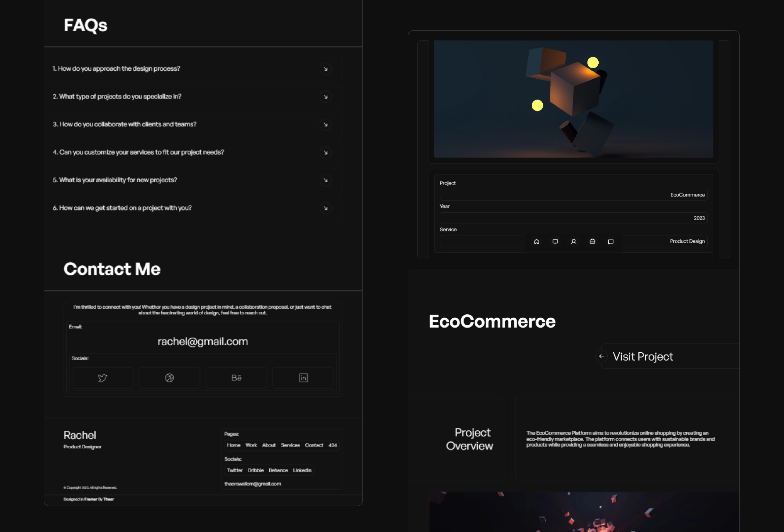Open the Behance social icon tile
784x532 pixels.
(x=236, y=378)
